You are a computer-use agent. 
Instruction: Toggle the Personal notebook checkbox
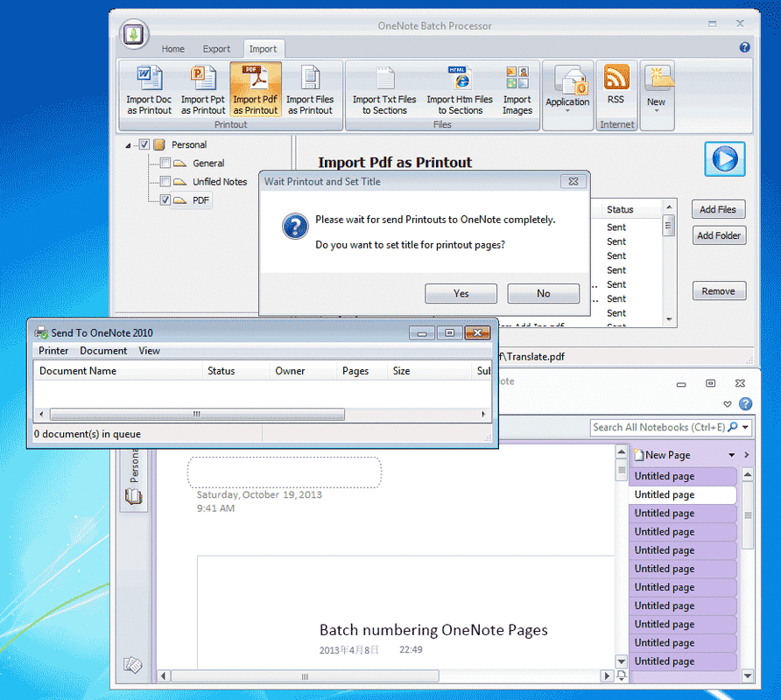pos(144,144)
